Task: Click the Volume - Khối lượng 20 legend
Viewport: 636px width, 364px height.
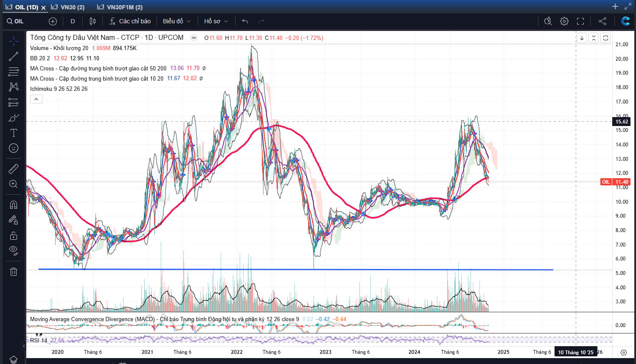Action: pos(59,48)
